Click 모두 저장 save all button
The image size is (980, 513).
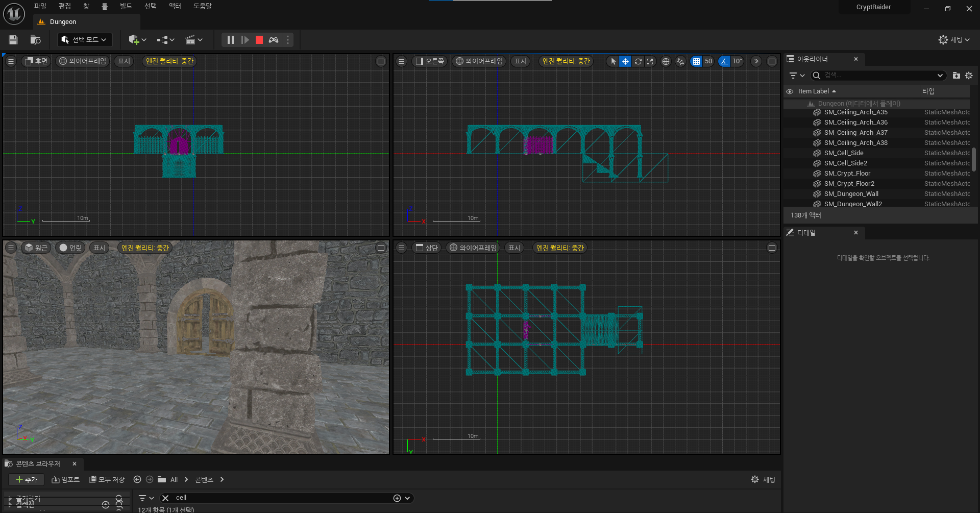(x=107, y=479)
